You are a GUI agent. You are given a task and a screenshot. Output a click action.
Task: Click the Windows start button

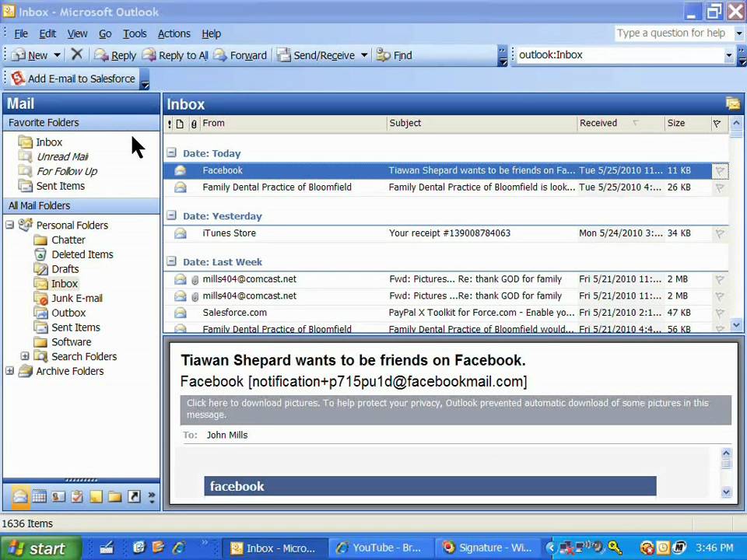click(40, 548)
